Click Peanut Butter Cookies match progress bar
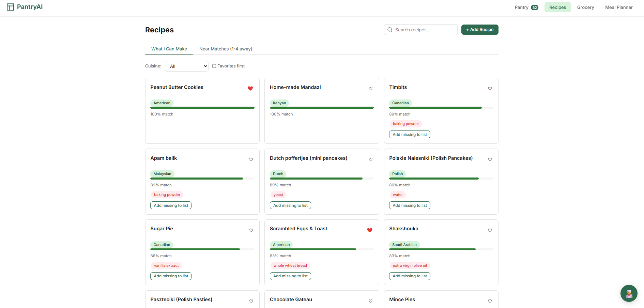 pos(202,108)
